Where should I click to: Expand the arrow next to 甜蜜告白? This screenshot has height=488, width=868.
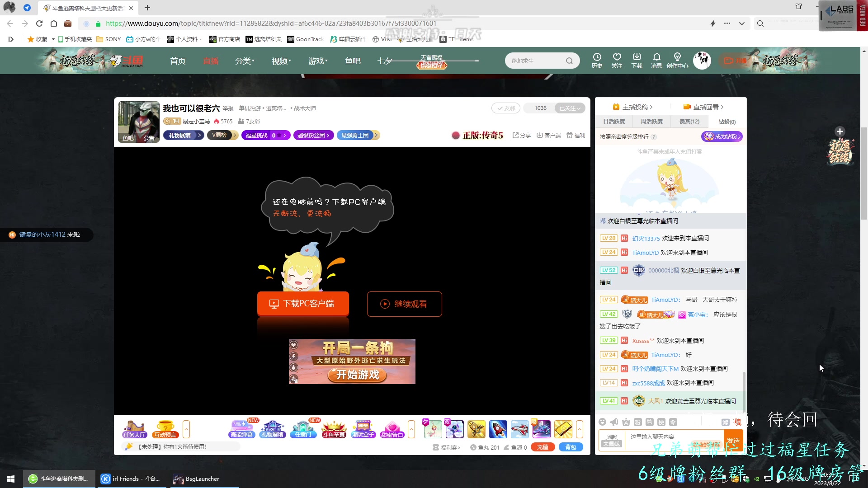(x=411, y=429)
